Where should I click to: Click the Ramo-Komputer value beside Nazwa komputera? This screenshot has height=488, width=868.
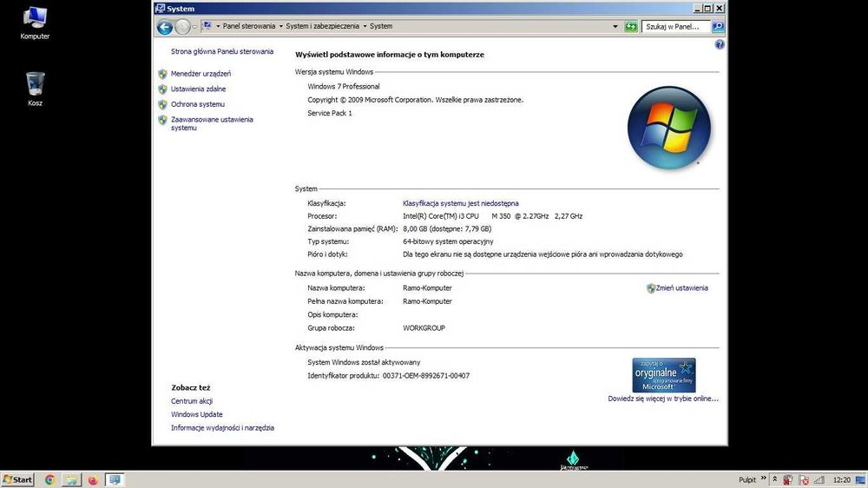pos(427,288)
